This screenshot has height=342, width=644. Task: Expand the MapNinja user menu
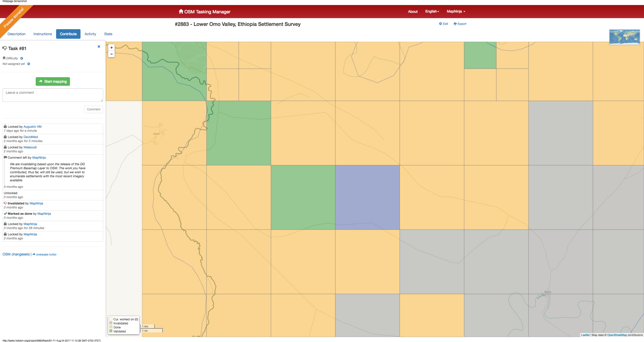pos(456,11)
